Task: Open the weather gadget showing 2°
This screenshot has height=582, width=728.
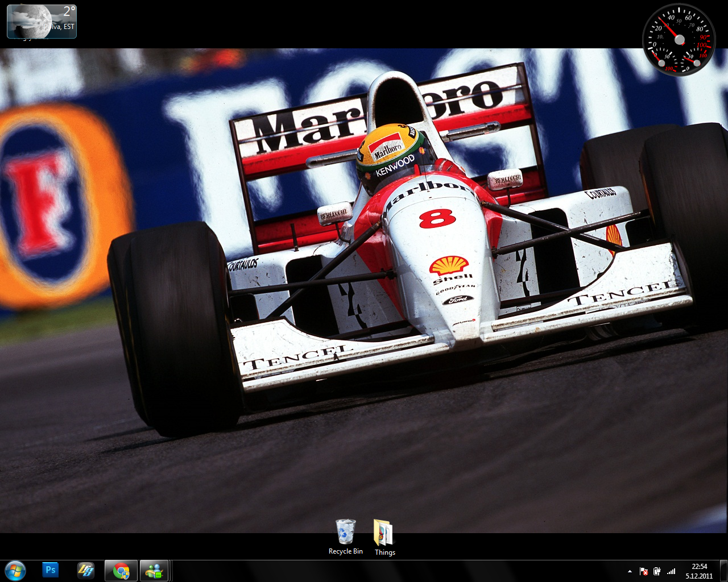Action: 42,22
